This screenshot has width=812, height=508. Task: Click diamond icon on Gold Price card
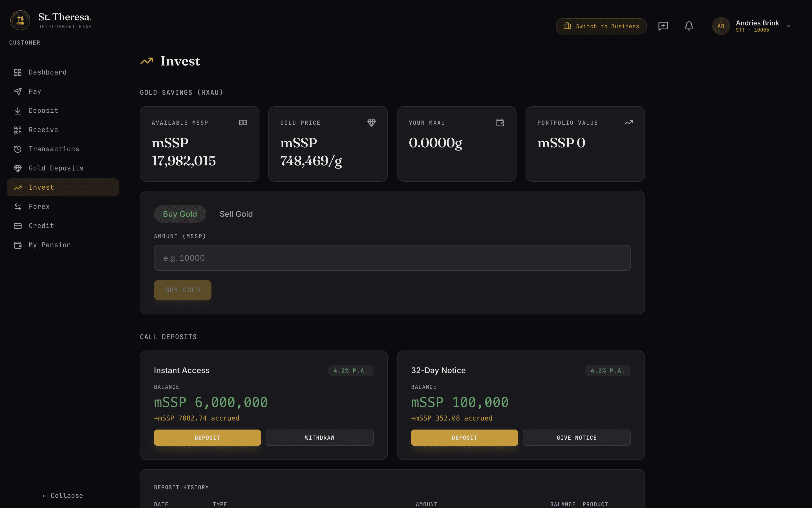[371, 123]
